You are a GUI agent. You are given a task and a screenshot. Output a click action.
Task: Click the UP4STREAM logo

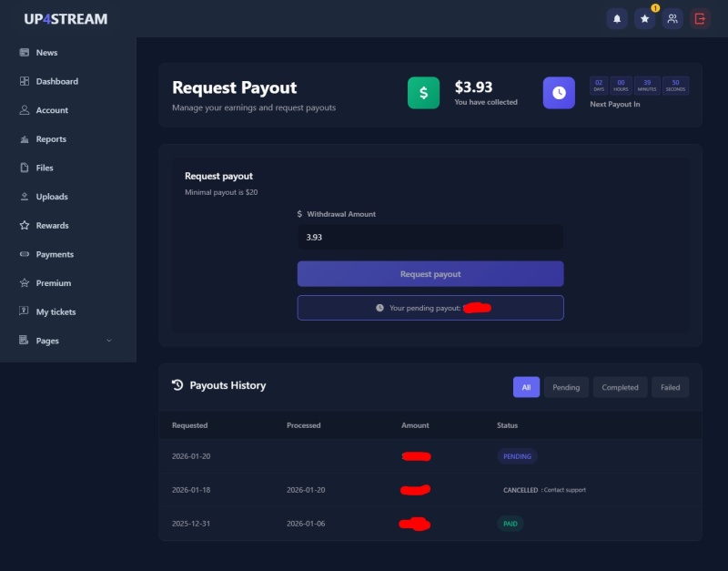[66, 19]
